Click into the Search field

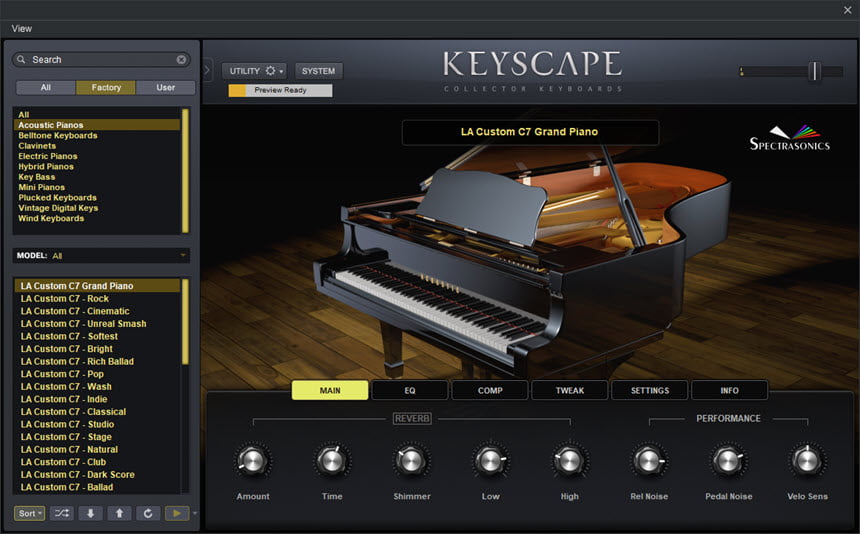coord(101,60)
